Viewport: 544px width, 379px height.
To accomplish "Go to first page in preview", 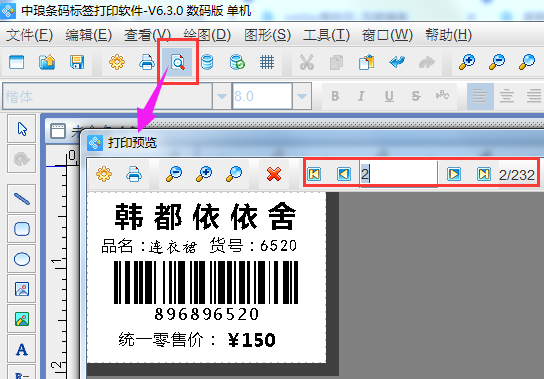I will coord(314,174).
